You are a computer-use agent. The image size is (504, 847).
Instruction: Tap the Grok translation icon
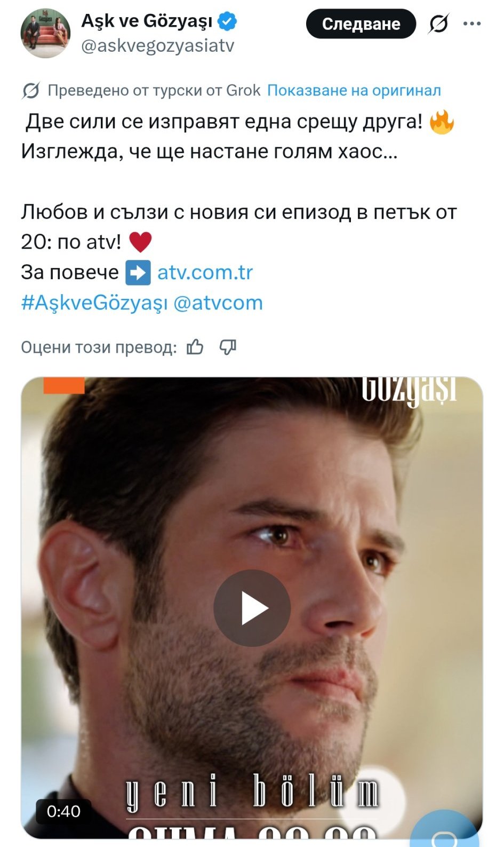(x=30, y=91)
